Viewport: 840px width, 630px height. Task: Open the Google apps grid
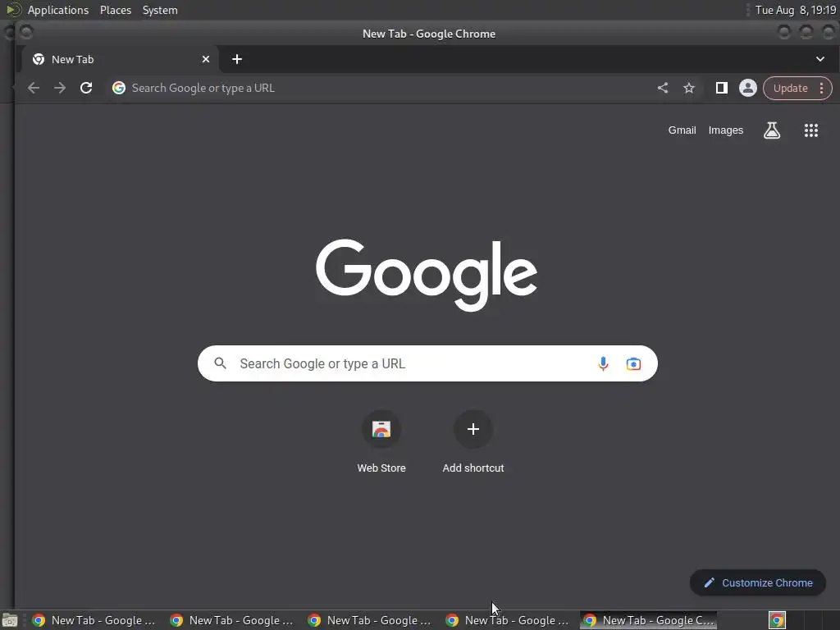pos(811,130)
